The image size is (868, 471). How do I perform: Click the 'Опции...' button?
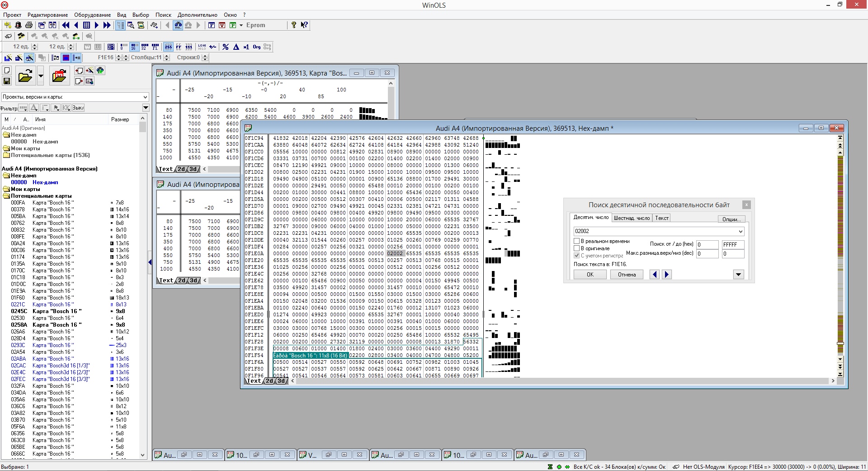(731, 219)
